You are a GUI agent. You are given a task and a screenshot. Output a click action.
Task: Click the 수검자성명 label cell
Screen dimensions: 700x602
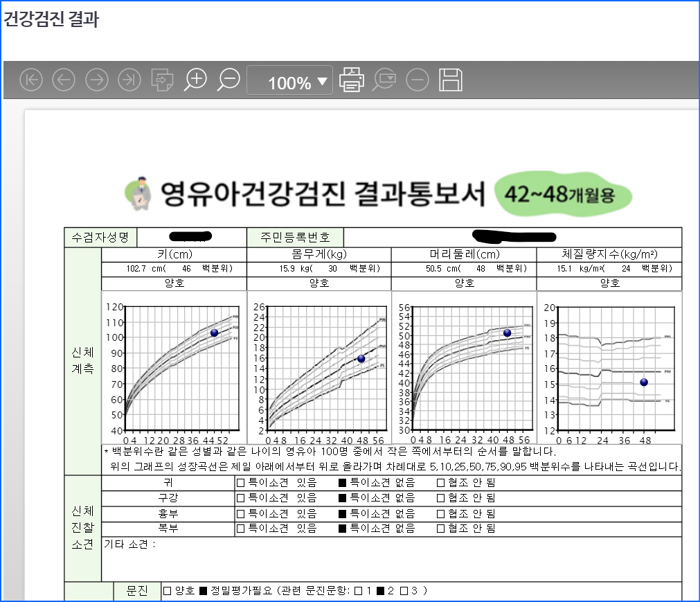click(100, 237)
